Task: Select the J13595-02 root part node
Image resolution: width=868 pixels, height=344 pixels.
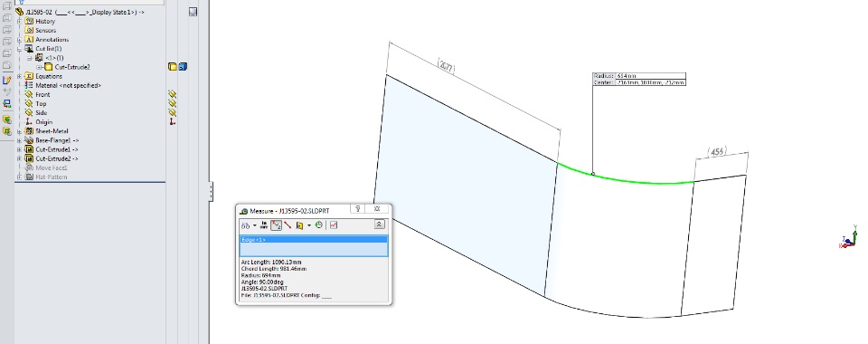Action: (85, 12)
